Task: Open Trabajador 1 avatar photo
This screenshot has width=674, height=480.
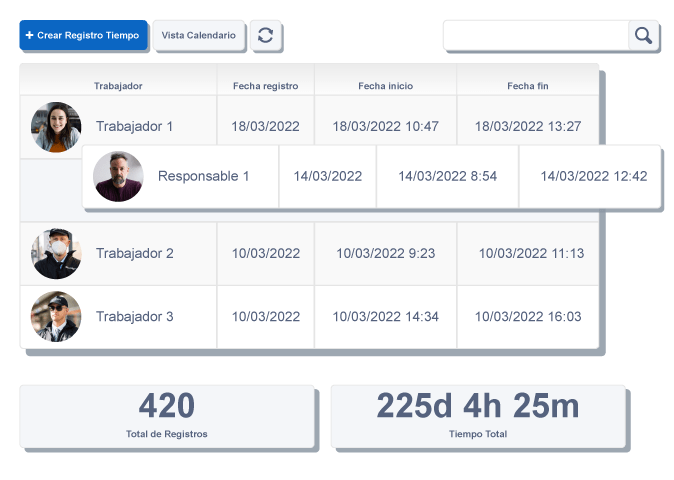Action: 56,127
